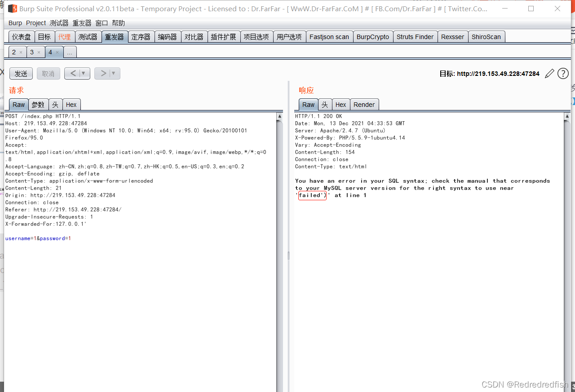Select the response Render tab
The image size is (575, 392).
click(x=364, y=105)
